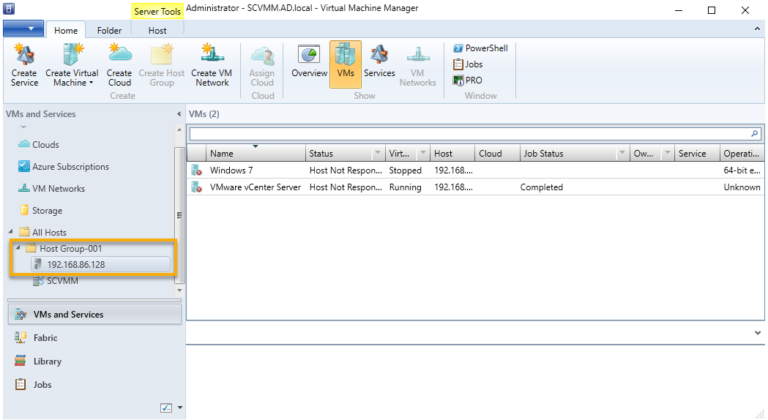Collapse the All Hosts tree node
Image resolution: width=768 pixels, height=420 pixels.
(10, 232)
